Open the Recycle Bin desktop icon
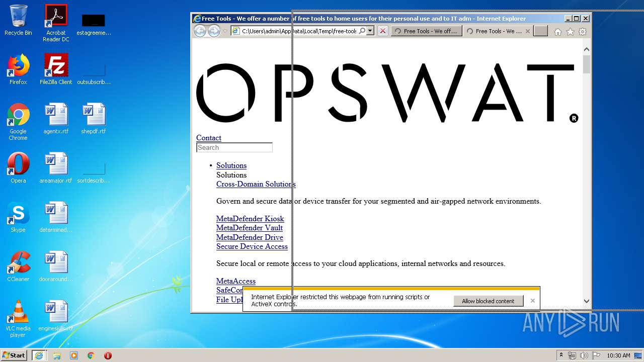 point(18,20)
